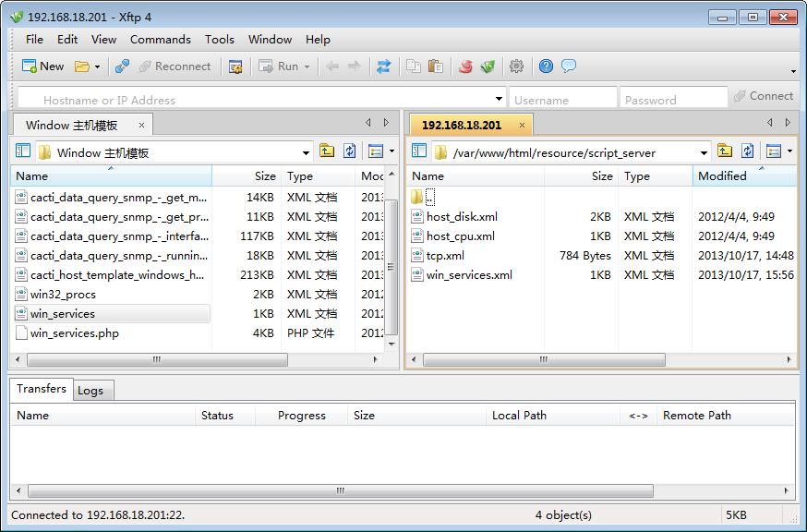Click the speech bubble feedback icon
This screenshot has width=807, height=532.
[x=568, y=66]
